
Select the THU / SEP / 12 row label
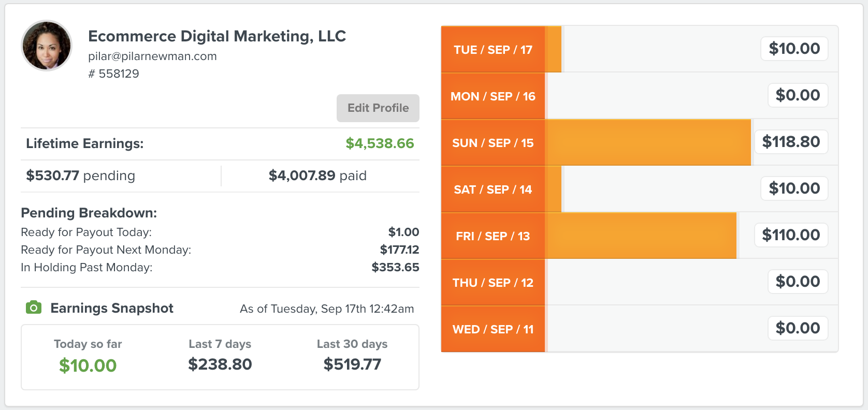[x=493, y=283]
